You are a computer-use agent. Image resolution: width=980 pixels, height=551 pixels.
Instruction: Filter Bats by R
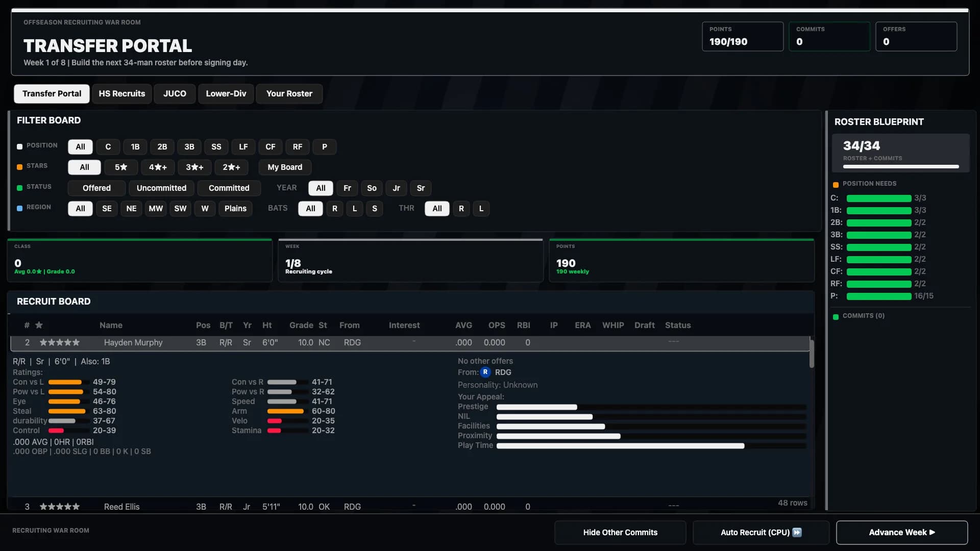tap(335, 209)
